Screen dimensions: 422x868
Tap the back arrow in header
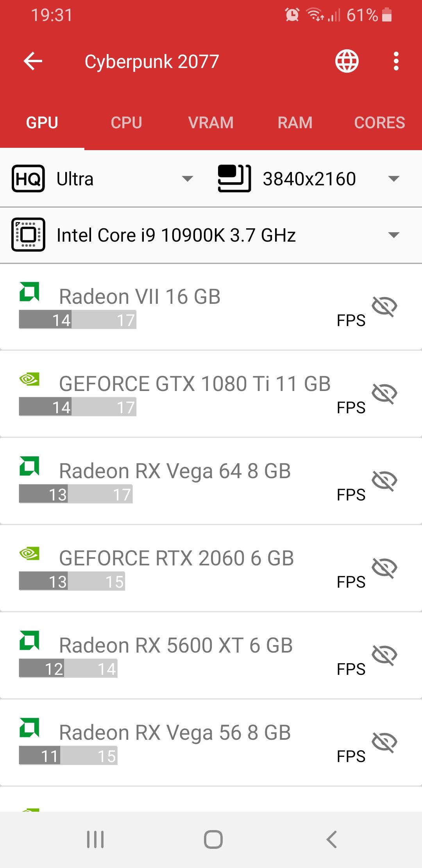(33, 61)
